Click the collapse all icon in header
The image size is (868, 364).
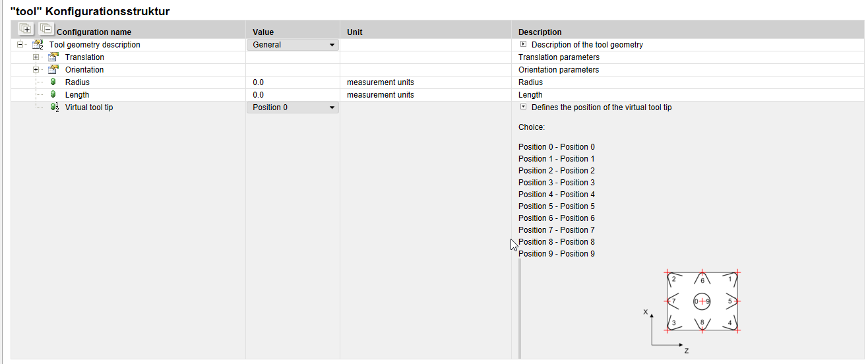tap(46, 28)
